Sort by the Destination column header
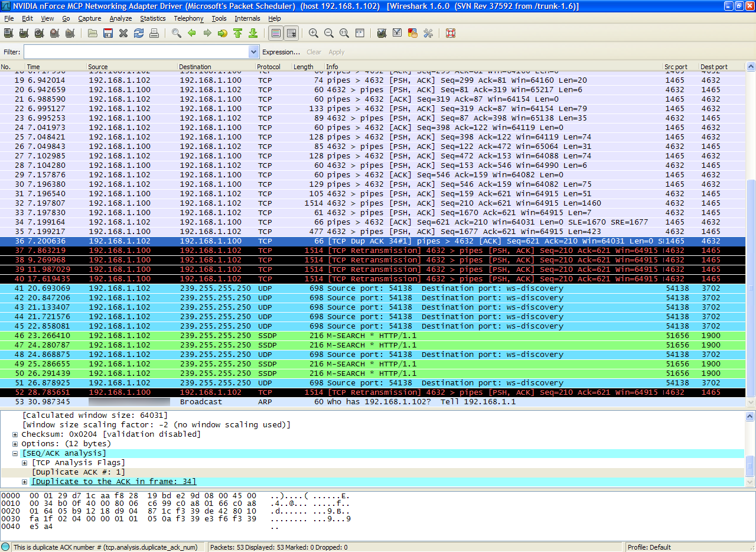 216,67
